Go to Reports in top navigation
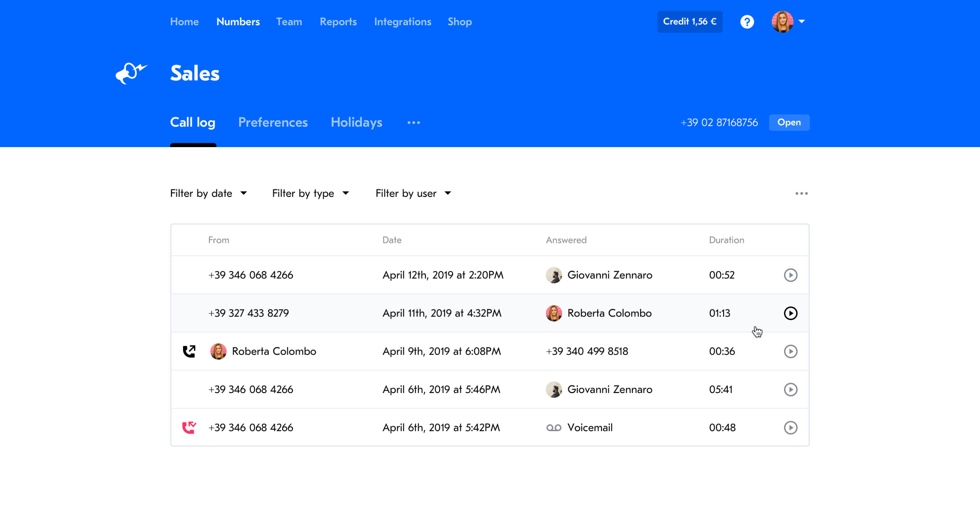The image size is (980, 531). 338,22
